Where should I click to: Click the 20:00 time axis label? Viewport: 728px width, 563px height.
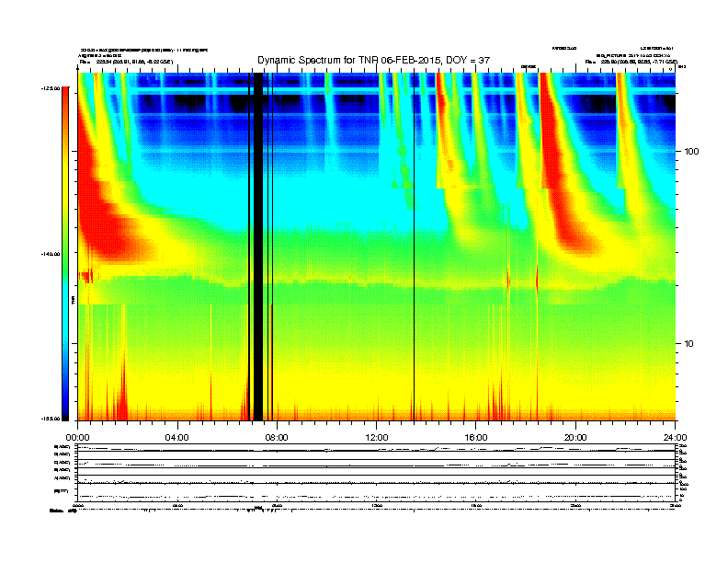575,438
